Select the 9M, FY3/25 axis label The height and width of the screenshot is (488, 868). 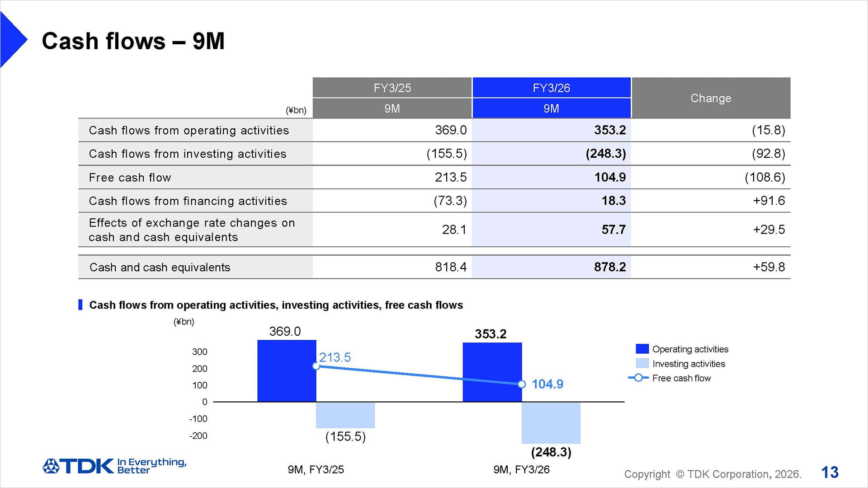pyautogui.click(x=316, y=469)
